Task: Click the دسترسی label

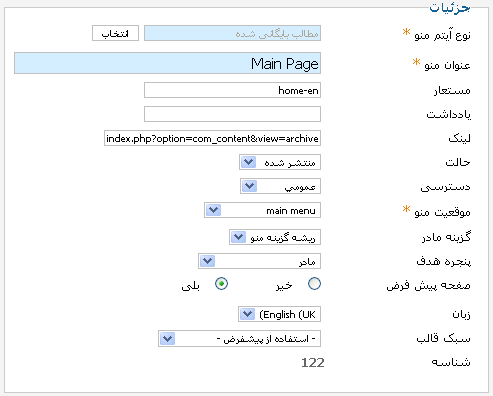Action: [445, 187]
